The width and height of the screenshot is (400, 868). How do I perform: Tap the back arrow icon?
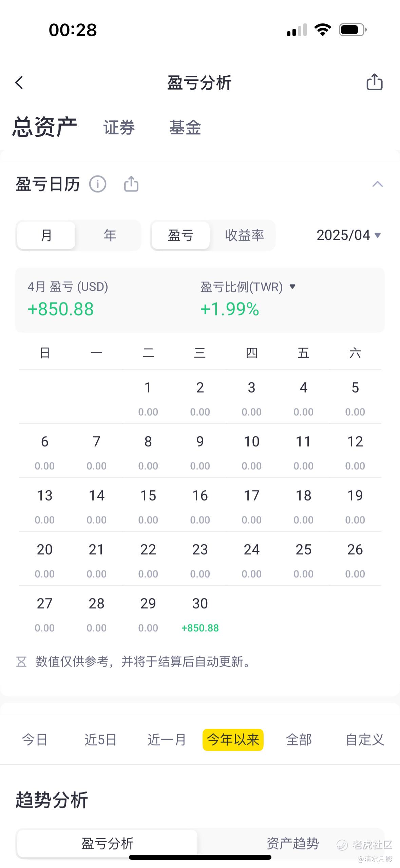[x=19, y=83]
